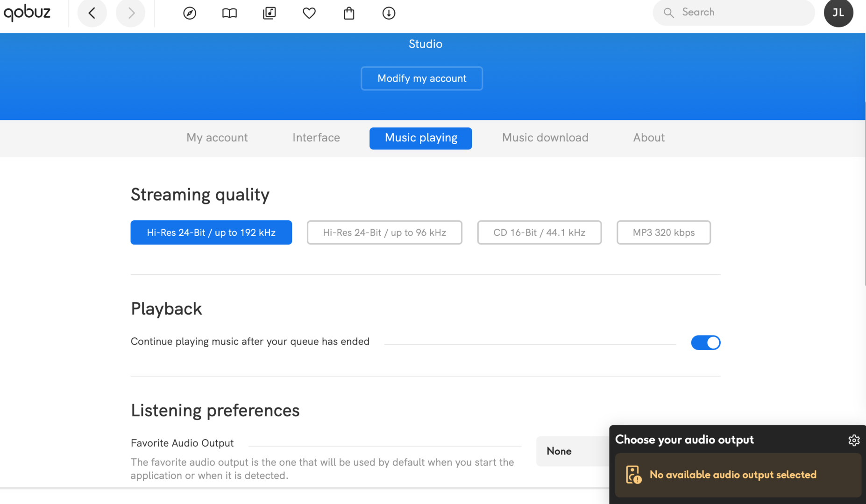Viewport: 866px width, 504px height.
Task: Open audio output settings gear
Action: coord(854,440)
